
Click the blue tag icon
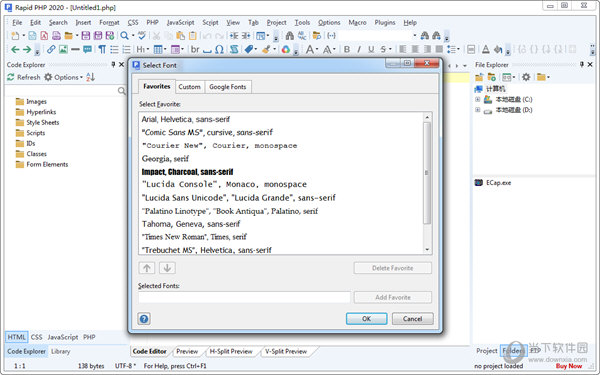[x=249, y=49]
